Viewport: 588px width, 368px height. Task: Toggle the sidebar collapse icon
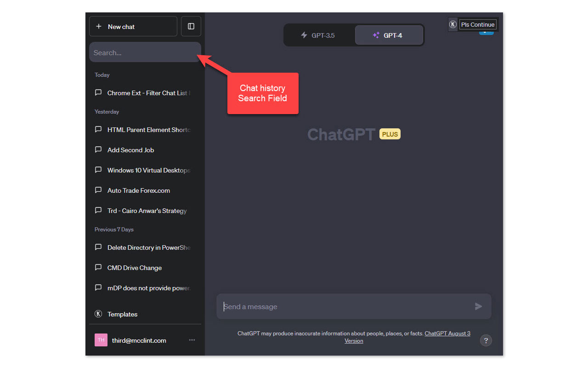pyautogui.click(x=191, y=26)
